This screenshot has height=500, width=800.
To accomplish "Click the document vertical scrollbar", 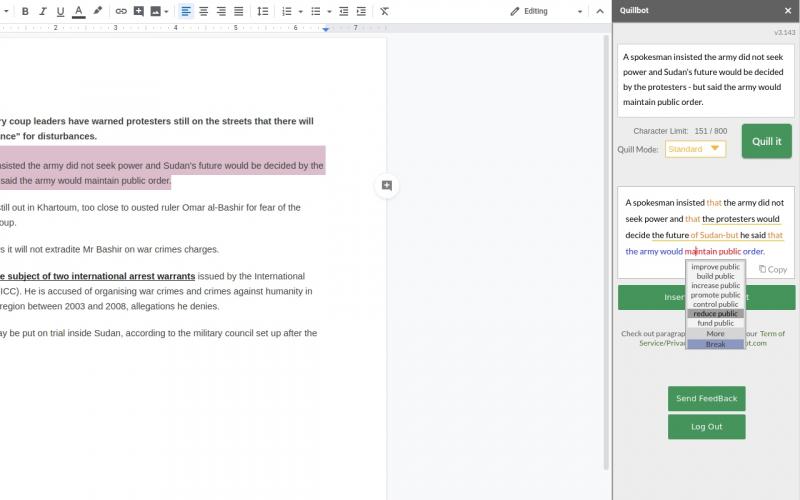I will point(606,253).
